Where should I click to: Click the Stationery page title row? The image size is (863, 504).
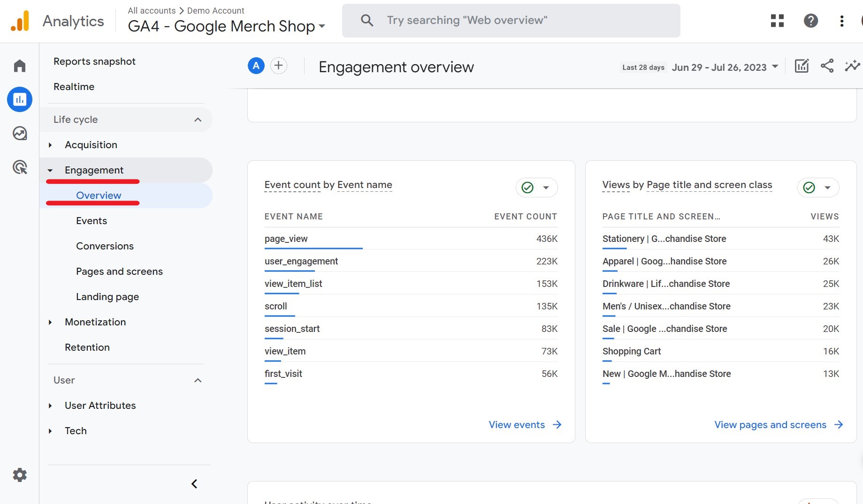point(721,239)
